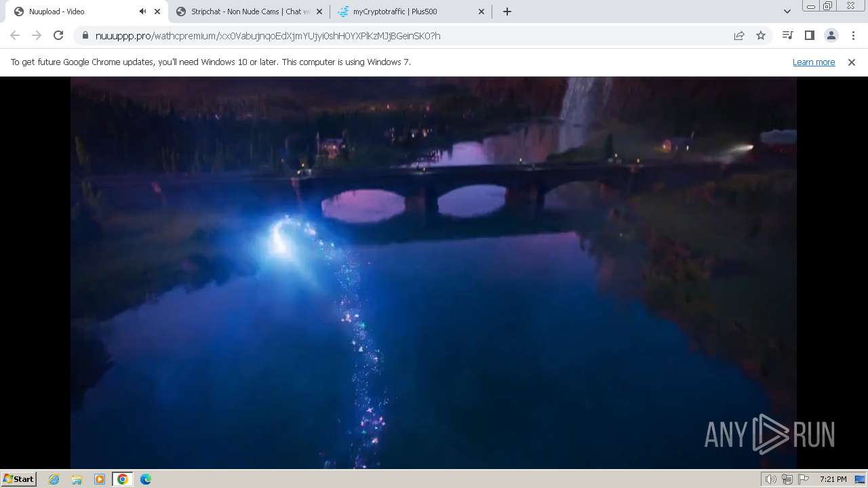Click the address bar URL
Viewport: 868px width, 488px height.
[268, 35]
